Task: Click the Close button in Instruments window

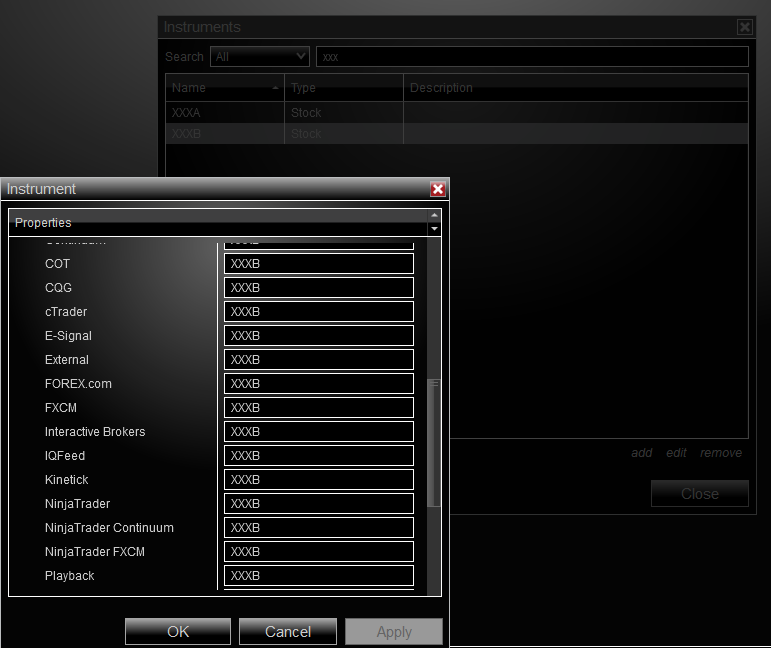Action: point(700,494)
